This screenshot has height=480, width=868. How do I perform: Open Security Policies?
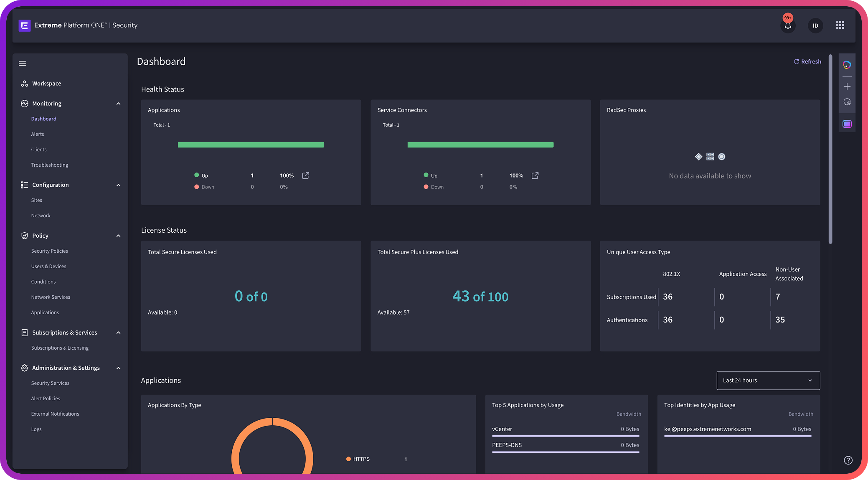point(49,251)
